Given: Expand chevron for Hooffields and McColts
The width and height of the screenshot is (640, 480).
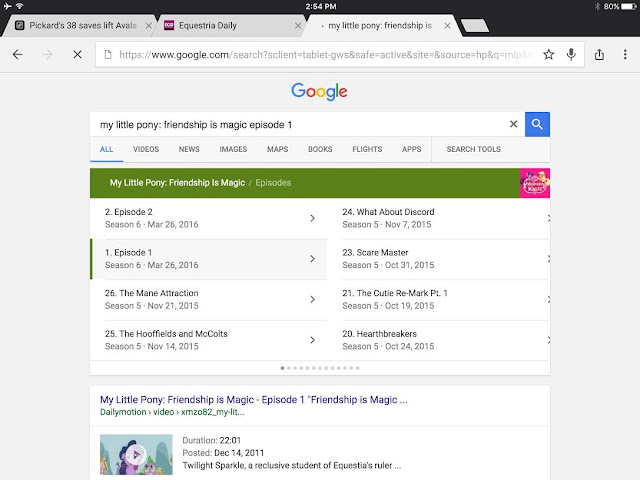Looking at the screenshot, I should click(312, 340).
